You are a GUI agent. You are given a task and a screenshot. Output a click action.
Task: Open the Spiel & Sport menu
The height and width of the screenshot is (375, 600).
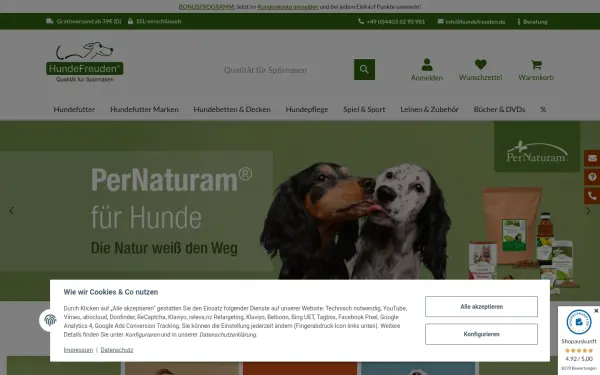point(364,109)
